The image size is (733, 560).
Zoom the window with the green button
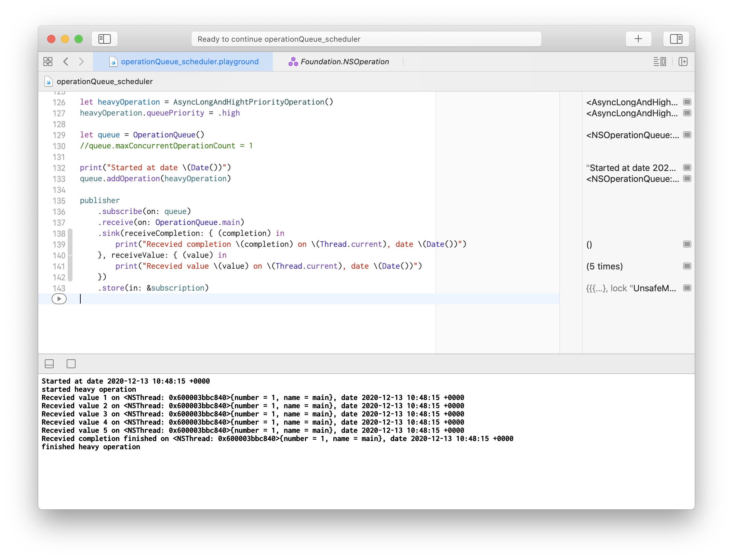click(79, 39)
